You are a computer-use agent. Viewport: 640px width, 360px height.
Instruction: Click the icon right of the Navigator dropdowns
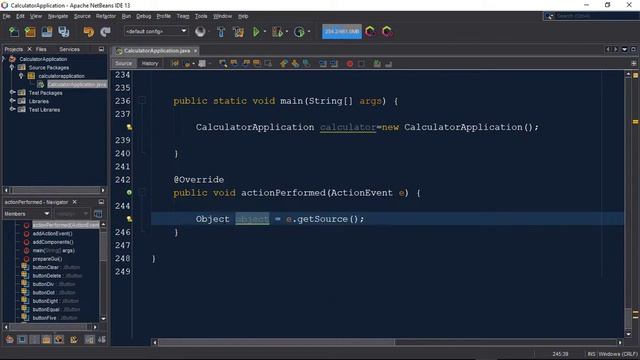pyautogui.click(x=98, y=214)
